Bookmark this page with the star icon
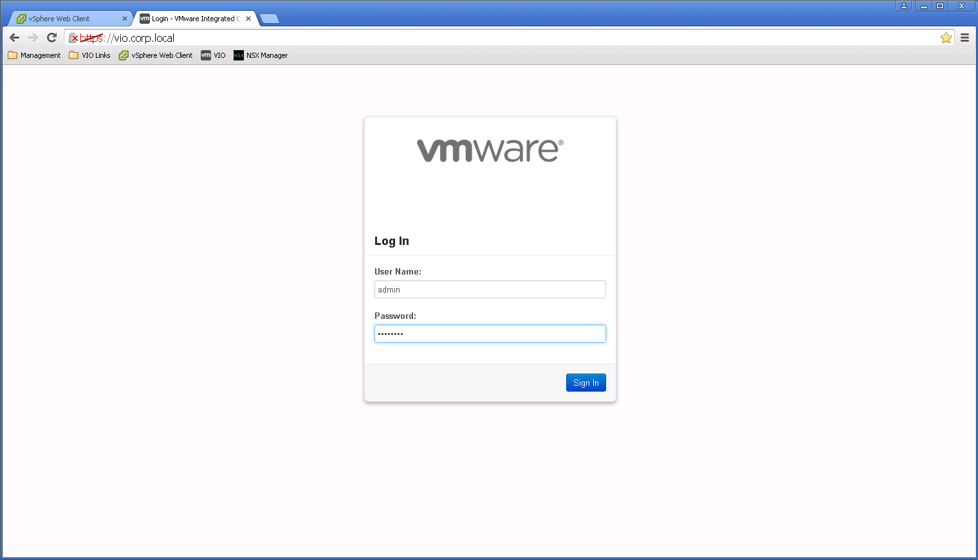 (946, 38)
